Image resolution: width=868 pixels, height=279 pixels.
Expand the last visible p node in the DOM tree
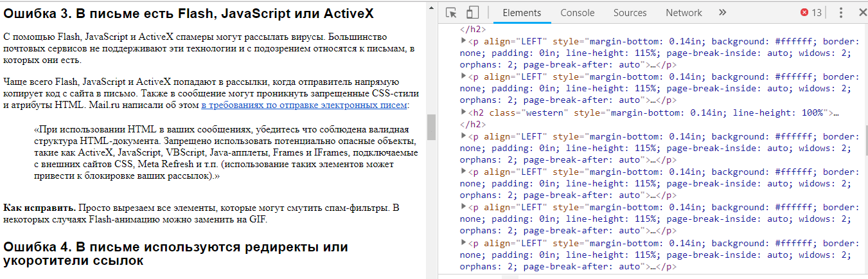point(465,244)
